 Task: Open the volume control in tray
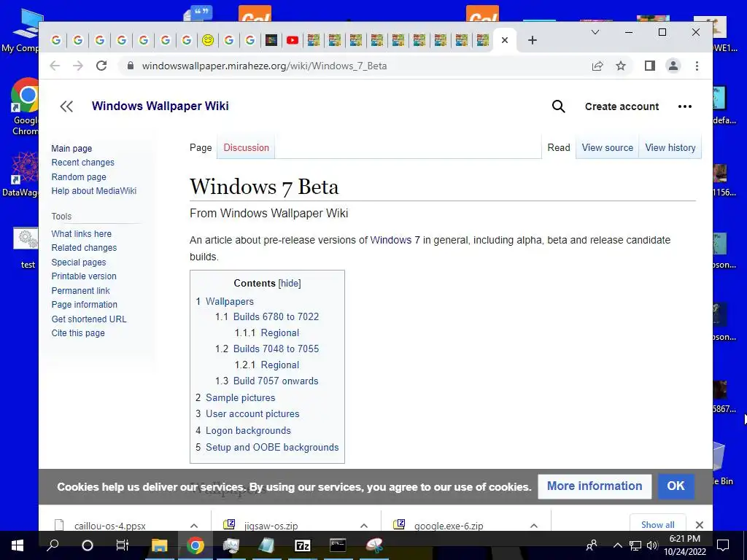click(x=652, y=545)
